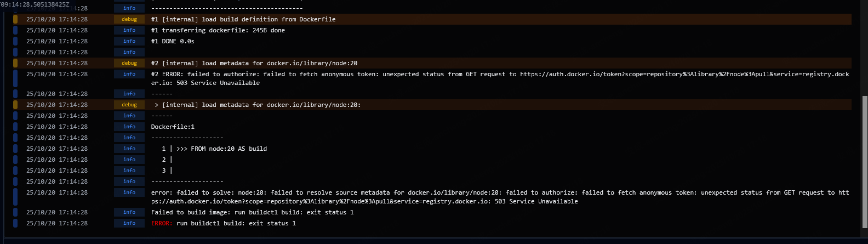Click the info badge on the "FROM node:20 AS build" row
The height and width of the screenshot is (244, 868).
click(x=129, y=149)
